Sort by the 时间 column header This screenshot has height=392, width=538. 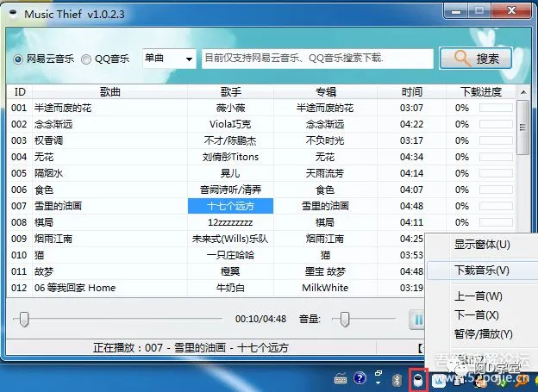coord(411,92)
